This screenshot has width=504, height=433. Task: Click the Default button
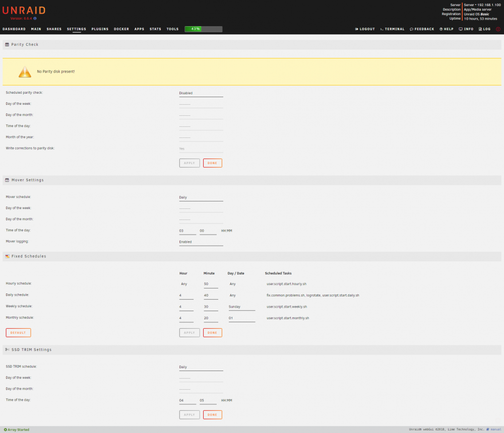click(18, 333)
